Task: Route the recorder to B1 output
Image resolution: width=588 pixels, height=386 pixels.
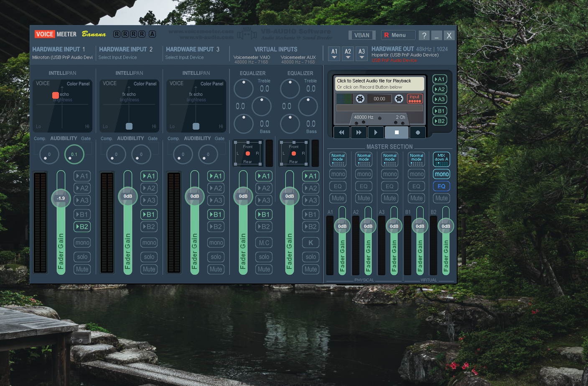Action: click(440, 111)
